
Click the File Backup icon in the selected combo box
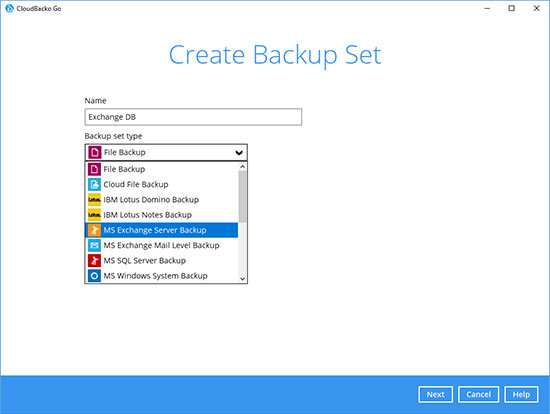pos(94,152)
